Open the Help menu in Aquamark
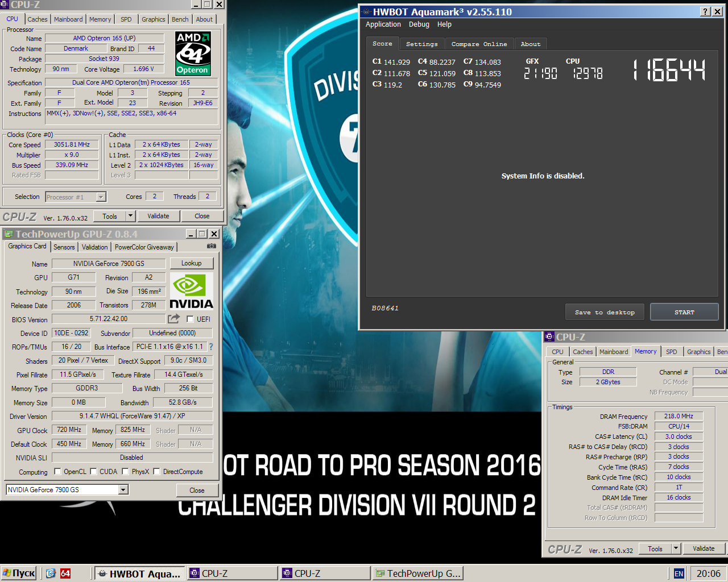Viewport: 728px width, 582px height. coord(444,24)
